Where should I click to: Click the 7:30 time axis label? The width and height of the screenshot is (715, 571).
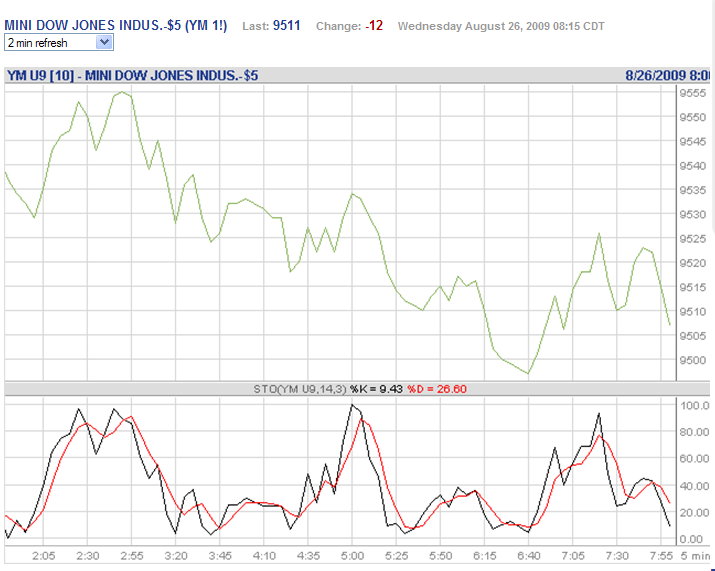617,556
